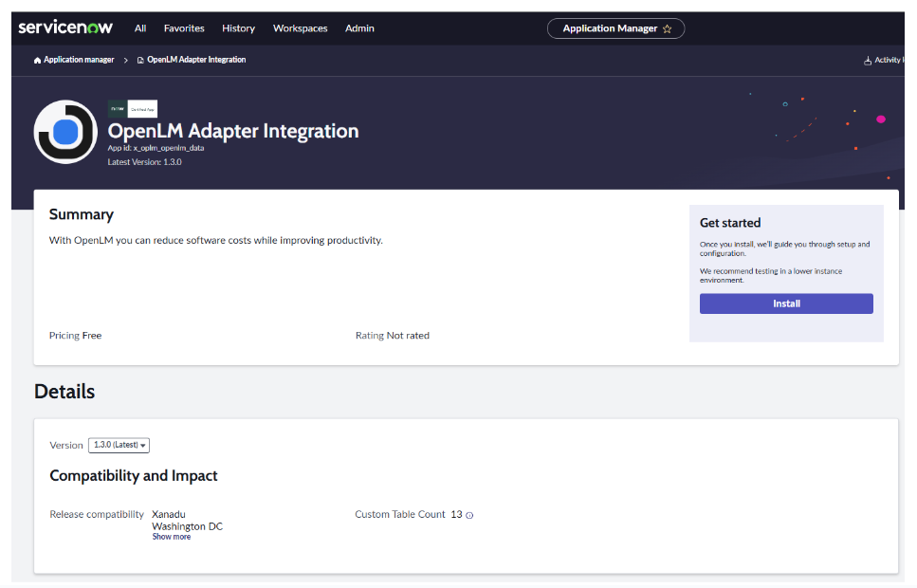The width and height of the screenshot is (917, 588).
Task: Click the Custom Table Count info icon
Action: (469, 516)
